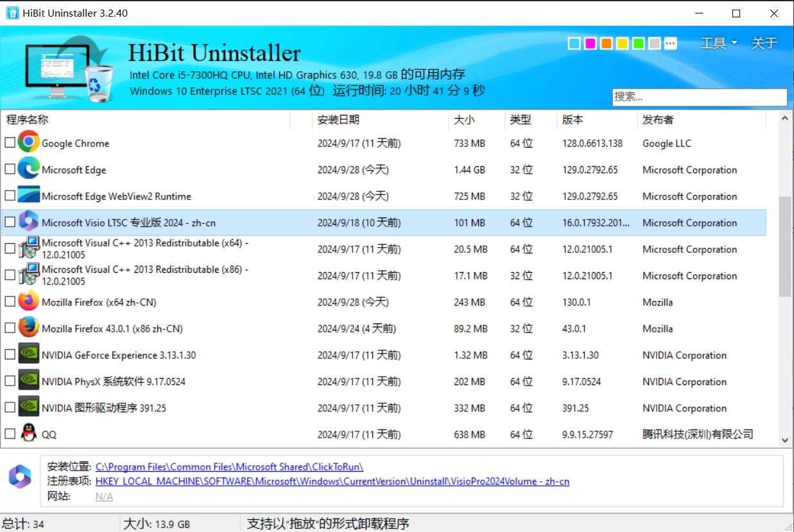Select the green theme color swatch
794x532 pixels.
pos(638,43)
